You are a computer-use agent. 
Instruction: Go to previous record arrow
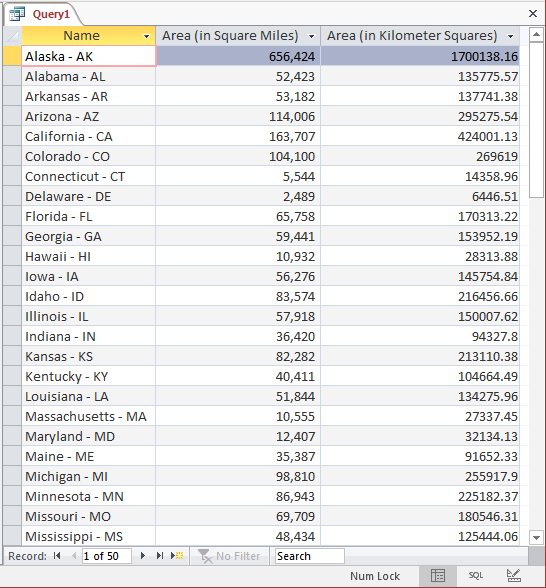click(x=74, y=555)
